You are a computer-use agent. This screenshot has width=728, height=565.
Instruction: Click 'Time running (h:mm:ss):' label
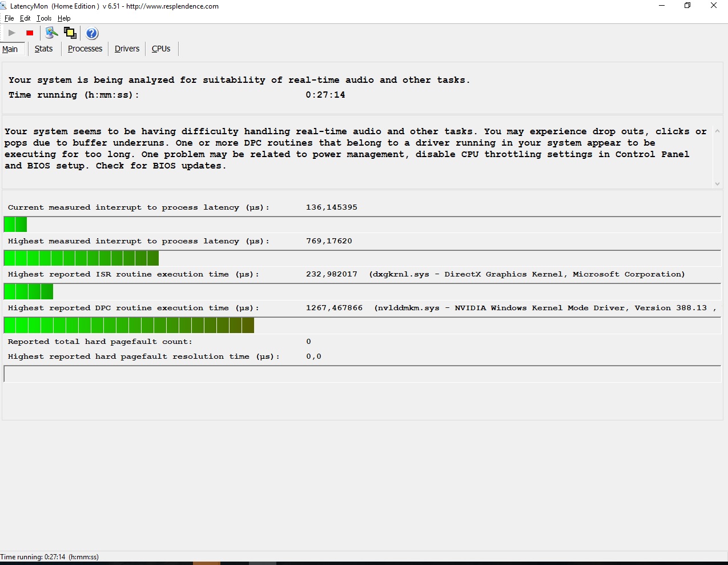[74, 95]
